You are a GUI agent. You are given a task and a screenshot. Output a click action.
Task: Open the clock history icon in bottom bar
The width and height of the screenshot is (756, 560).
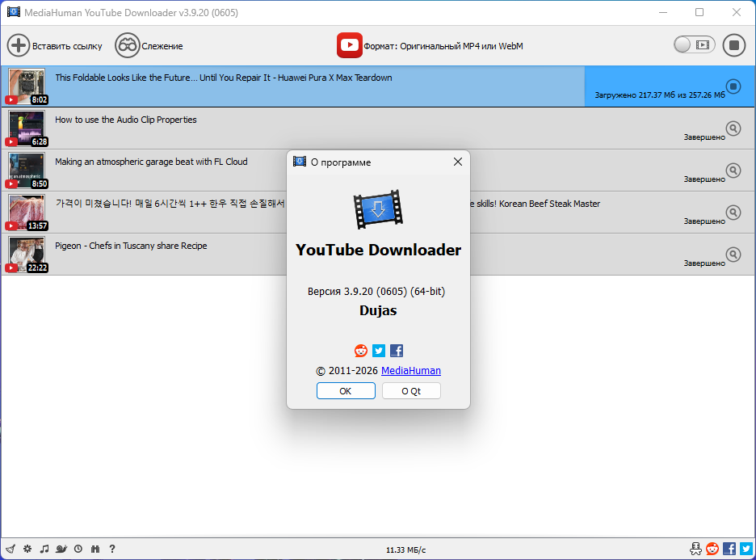(x=78, y=549)
